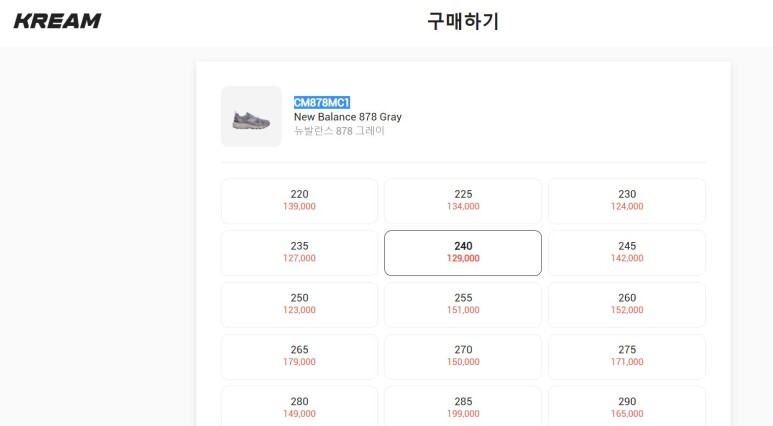Choose size 245 priced 142,000
Screen dimensions: 773x426
(627, 253)
